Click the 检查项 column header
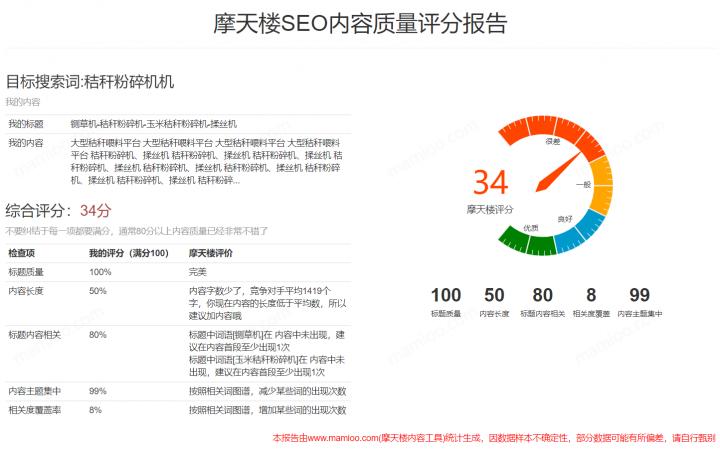 22,253
